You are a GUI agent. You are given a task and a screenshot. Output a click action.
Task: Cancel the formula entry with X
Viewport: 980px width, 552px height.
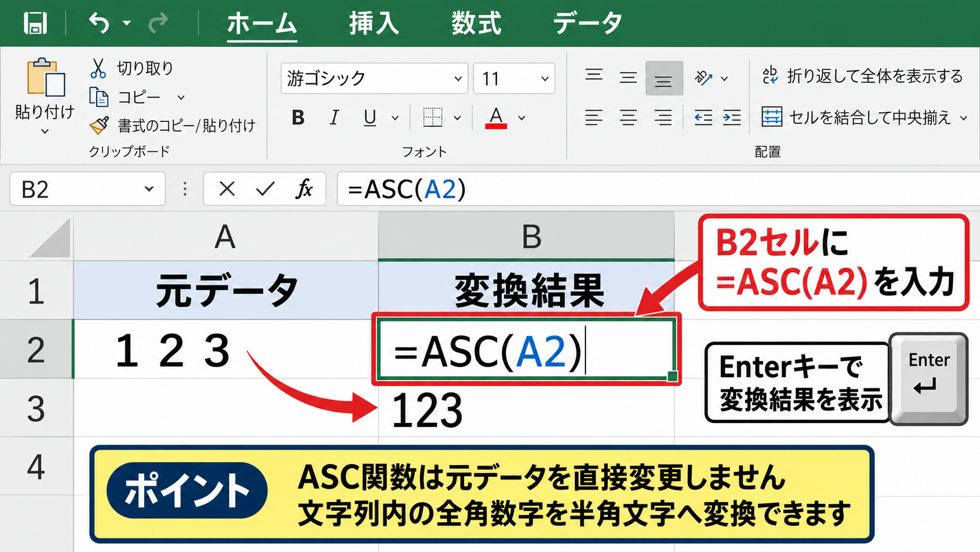[x=227, y=189]
